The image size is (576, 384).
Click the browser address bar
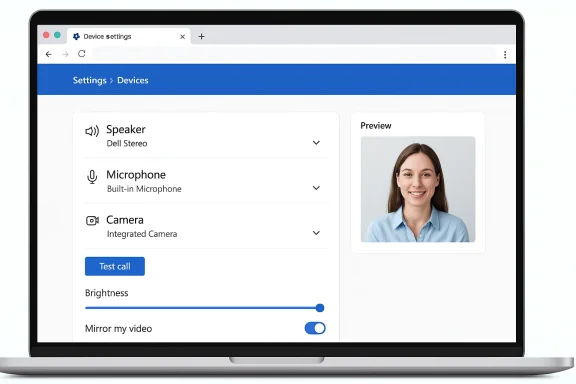[294, 54]
